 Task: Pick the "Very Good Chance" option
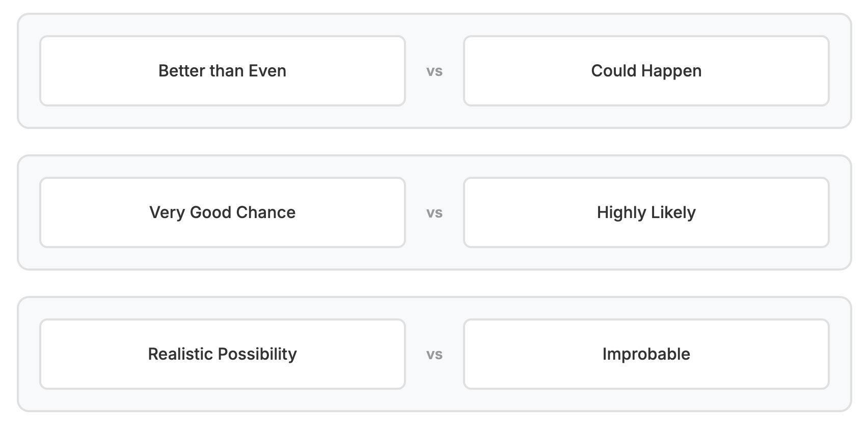click(x=223, y=212)
